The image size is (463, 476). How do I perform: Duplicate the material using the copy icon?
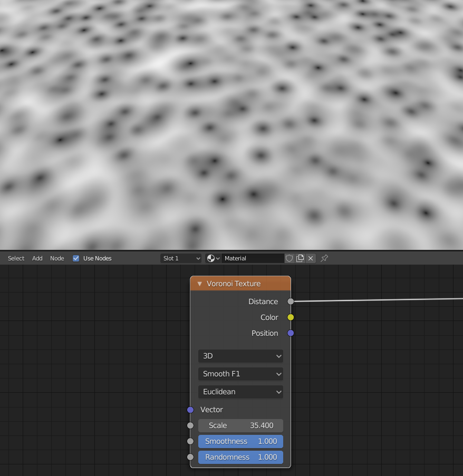click(300, 258)
